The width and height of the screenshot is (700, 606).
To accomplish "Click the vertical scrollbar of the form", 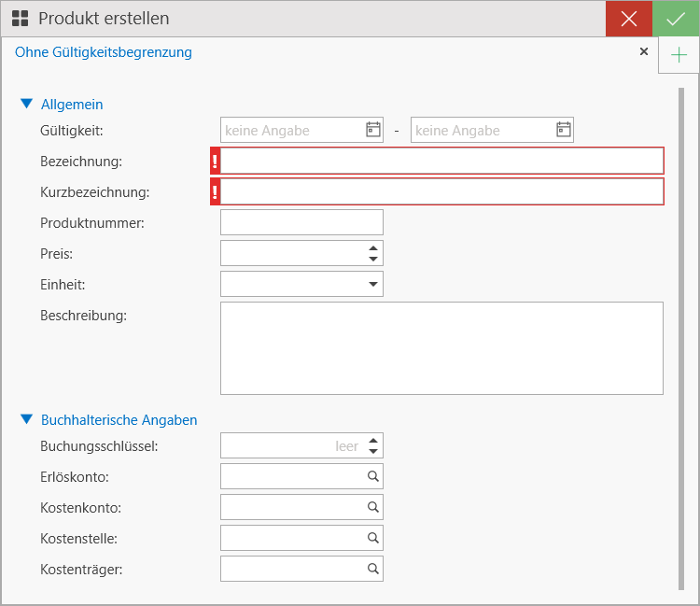I will pyautogui.click(x=681, y=339).
